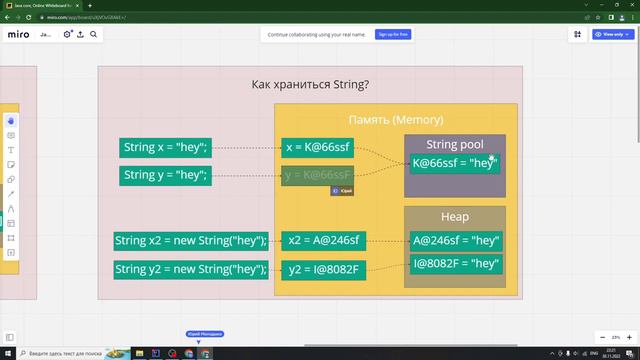Select the Upload tool in left toolbar
Viewport: 640px width, 360px height.
pyautogui.click(x=11, y=253)
